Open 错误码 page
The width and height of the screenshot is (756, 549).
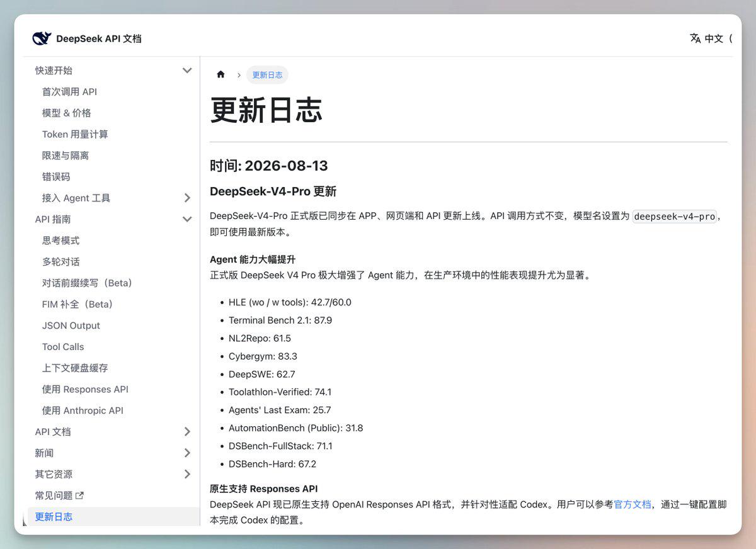pos(56,177)
